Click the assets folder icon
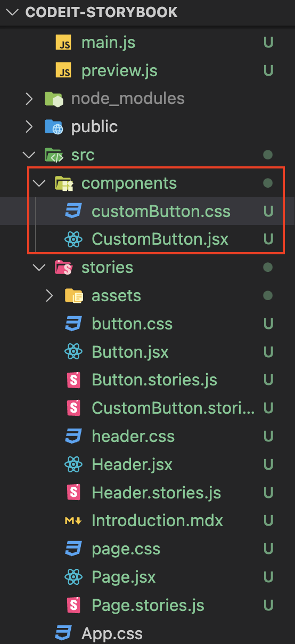 pos(73,296)
